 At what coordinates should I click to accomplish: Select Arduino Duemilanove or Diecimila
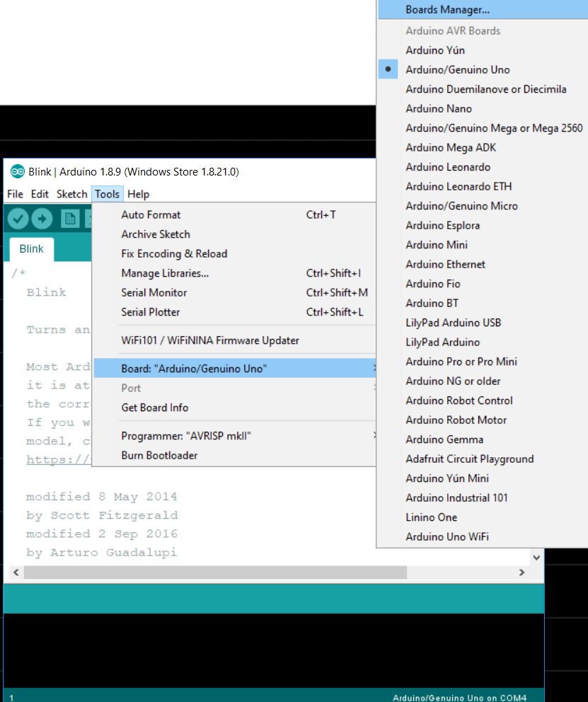click(x=483, y=89)
